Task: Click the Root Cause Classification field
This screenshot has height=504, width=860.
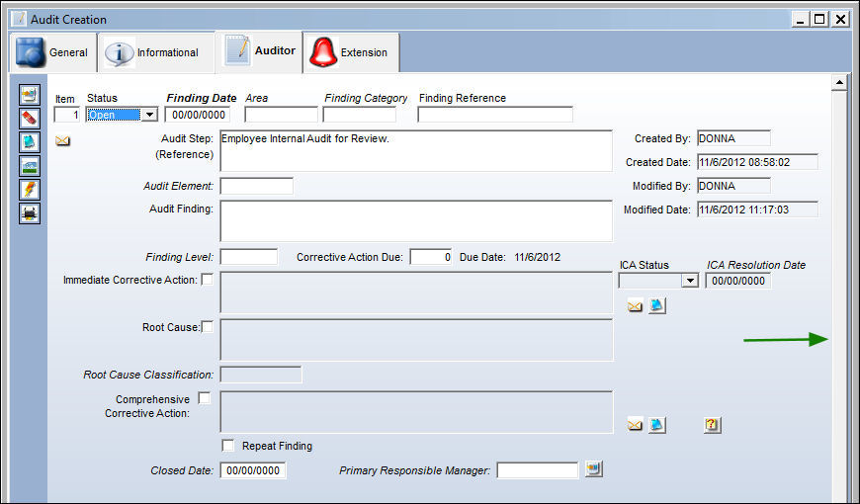Action: (x=261, y=375)
